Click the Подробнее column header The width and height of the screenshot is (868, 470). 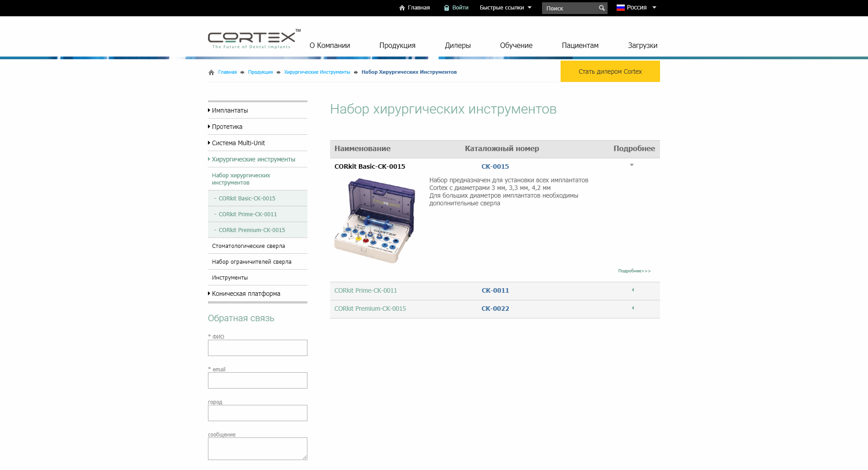pyautogui.click(x=634, y=148)
